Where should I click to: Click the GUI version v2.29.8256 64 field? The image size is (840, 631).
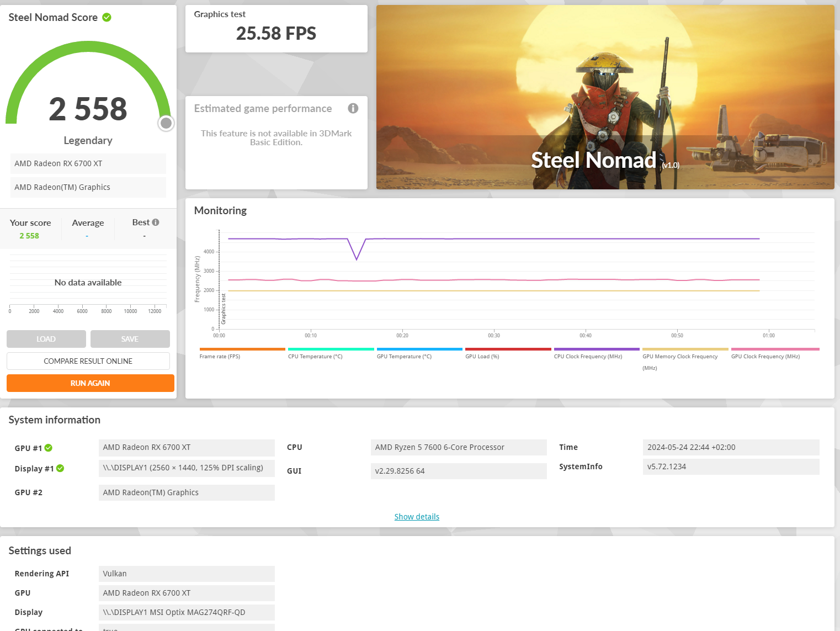pyautogui.click(x=459, y=471)
